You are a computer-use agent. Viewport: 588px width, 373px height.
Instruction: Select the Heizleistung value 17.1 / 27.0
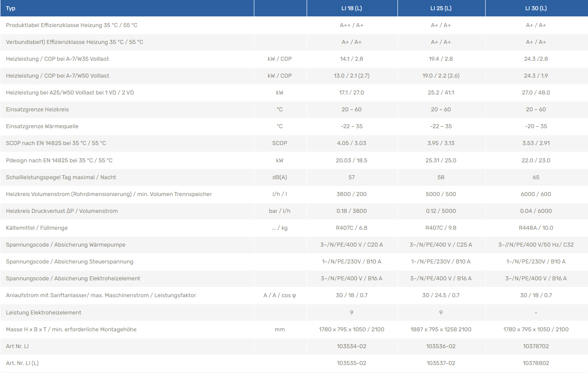click(351, 93)
